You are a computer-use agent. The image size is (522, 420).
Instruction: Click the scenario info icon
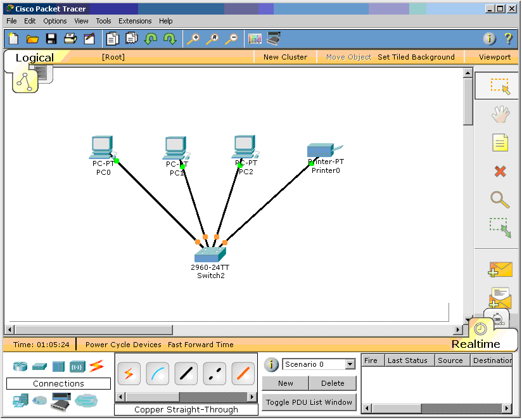point(271,365)
